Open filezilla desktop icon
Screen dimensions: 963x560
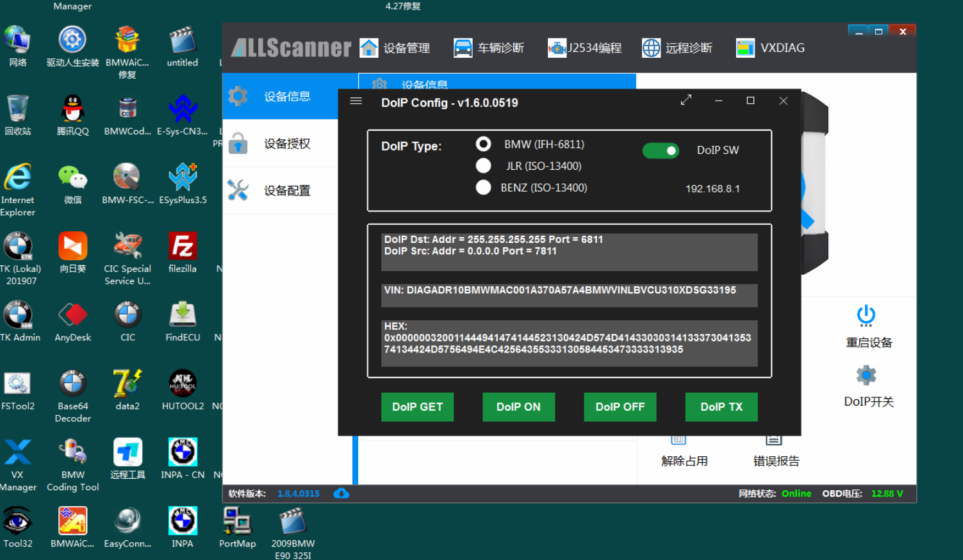point(183,252)
